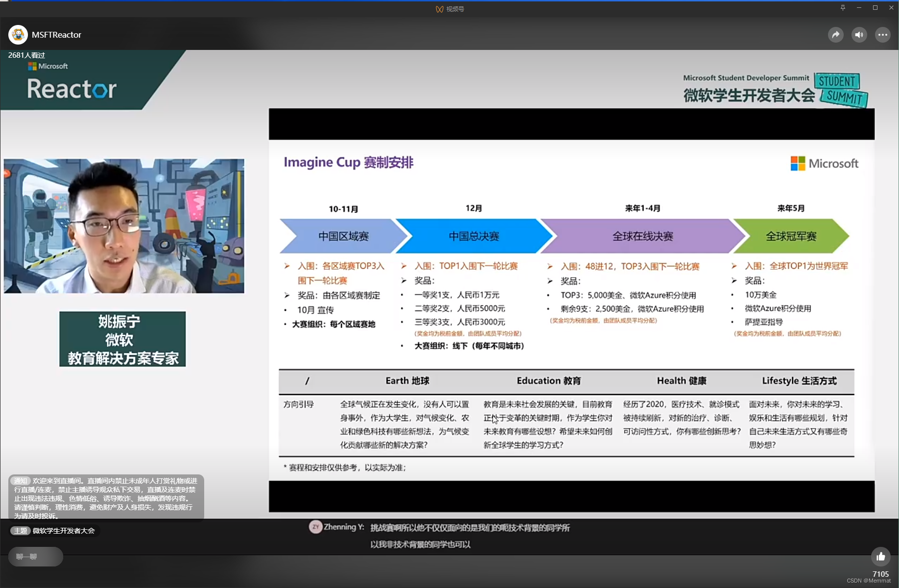Click the STUDENT SUMMIT badge
The height and width of the screenshot is (588, 899).
[841, 90]
